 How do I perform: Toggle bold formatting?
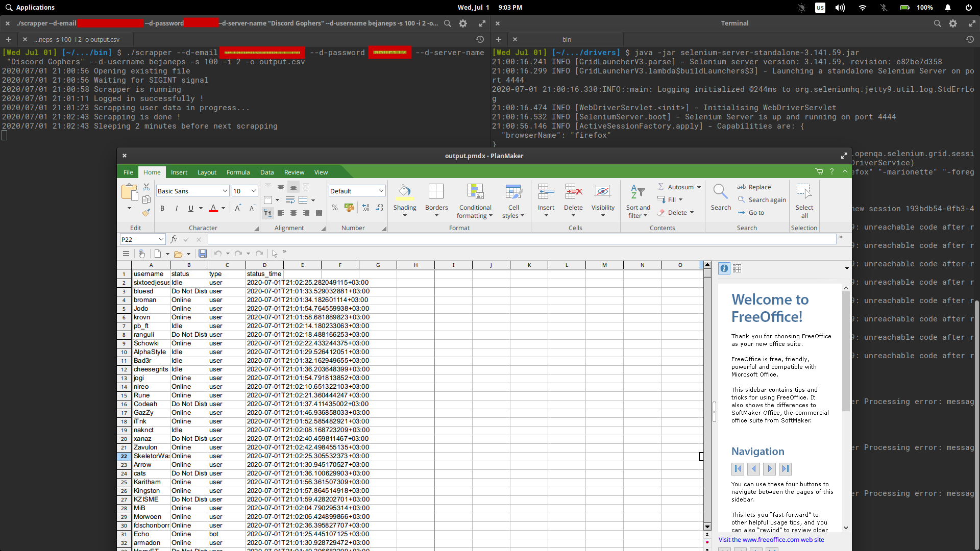click(x=162, y=208)
